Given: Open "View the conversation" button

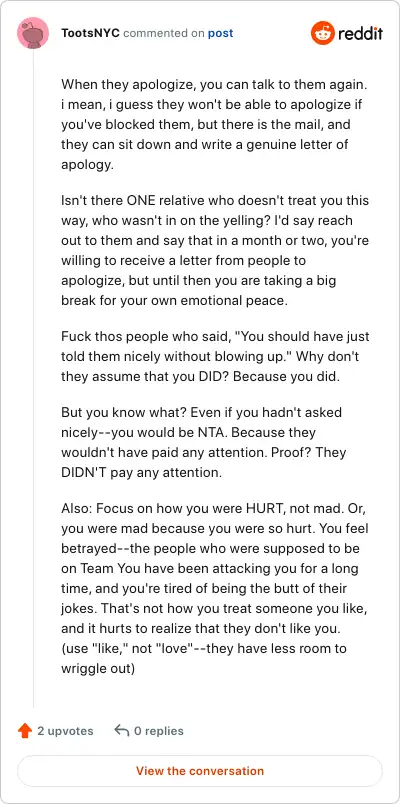Looking at the screenshot, I should pyautogui.click(x=200, y=771).
